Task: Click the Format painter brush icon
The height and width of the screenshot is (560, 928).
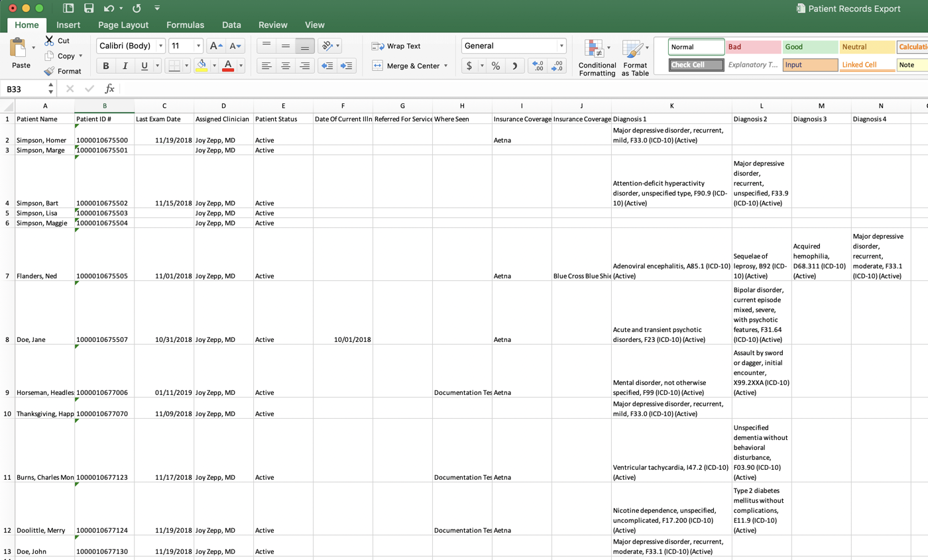Action: point(49,71)
